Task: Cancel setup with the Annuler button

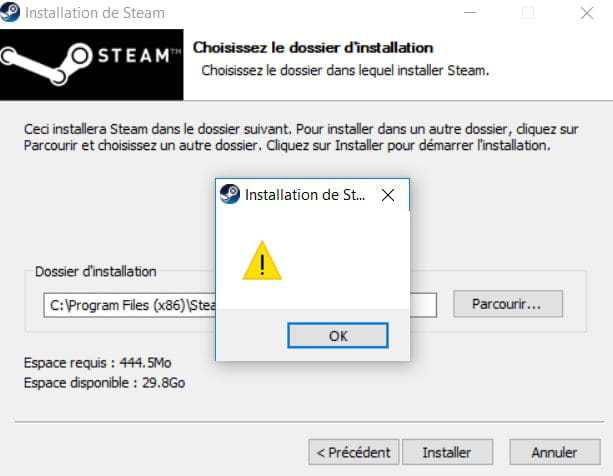Action: (555, 452)
